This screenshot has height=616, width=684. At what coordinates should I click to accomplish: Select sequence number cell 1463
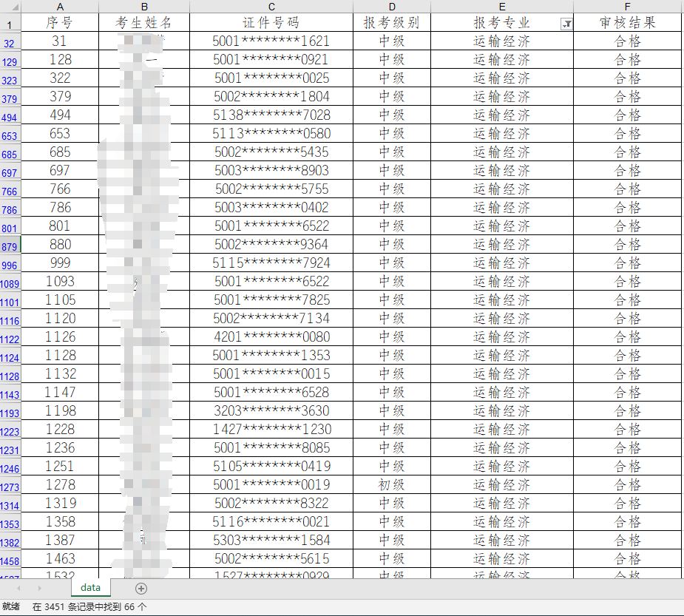click(x=60, y=559)
